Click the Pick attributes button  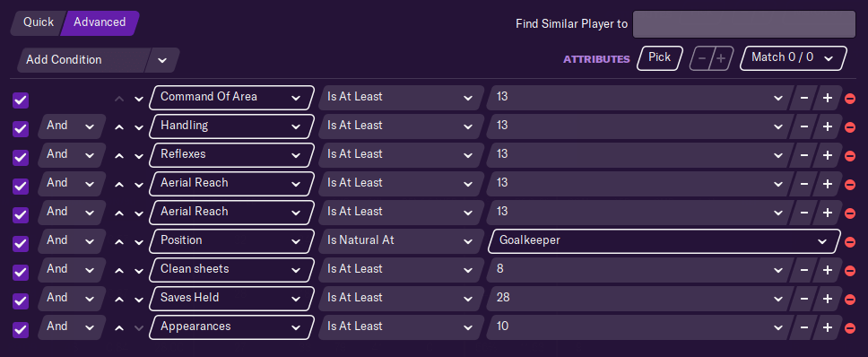659,58
